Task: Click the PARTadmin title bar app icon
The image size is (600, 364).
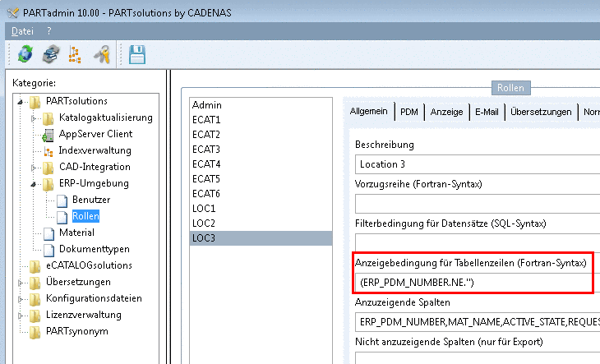Action: pyautogui.click(x=12, y=13)
